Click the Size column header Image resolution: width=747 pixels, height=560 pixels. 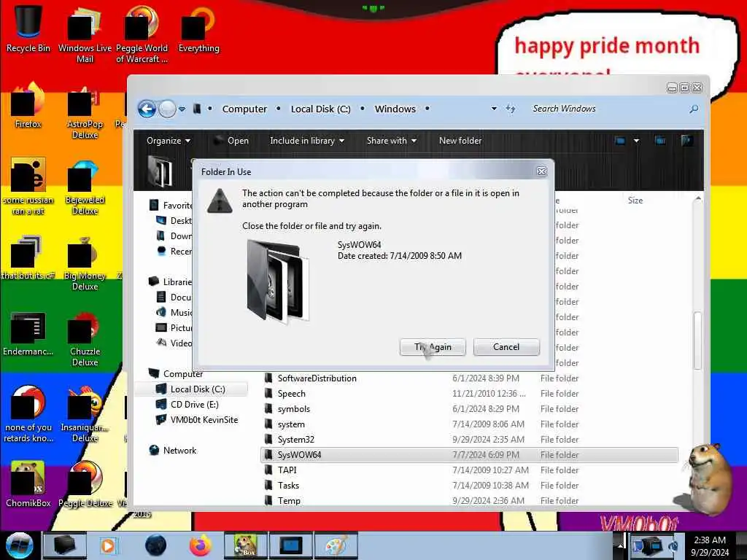coord(635,200)
